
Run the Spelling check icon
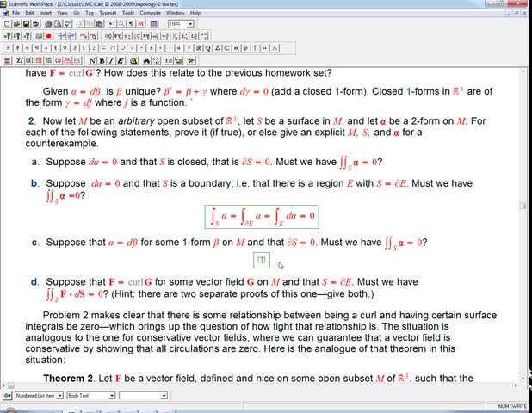68,24
